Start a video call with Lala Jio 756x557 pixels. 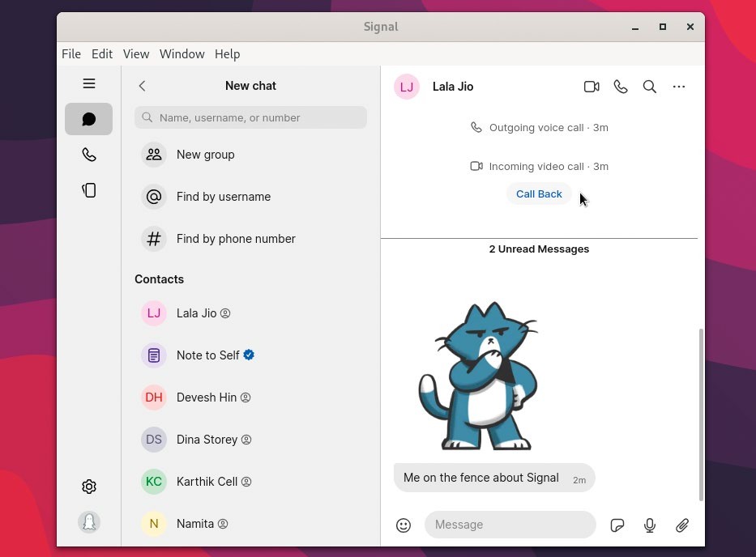tap(592, 87)
